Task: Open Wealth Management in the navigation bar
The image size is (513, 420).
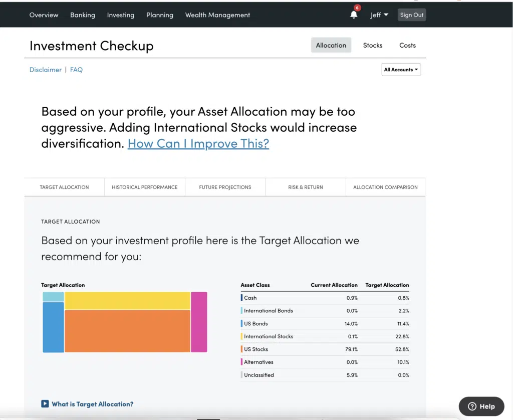Action: point(217,15)
